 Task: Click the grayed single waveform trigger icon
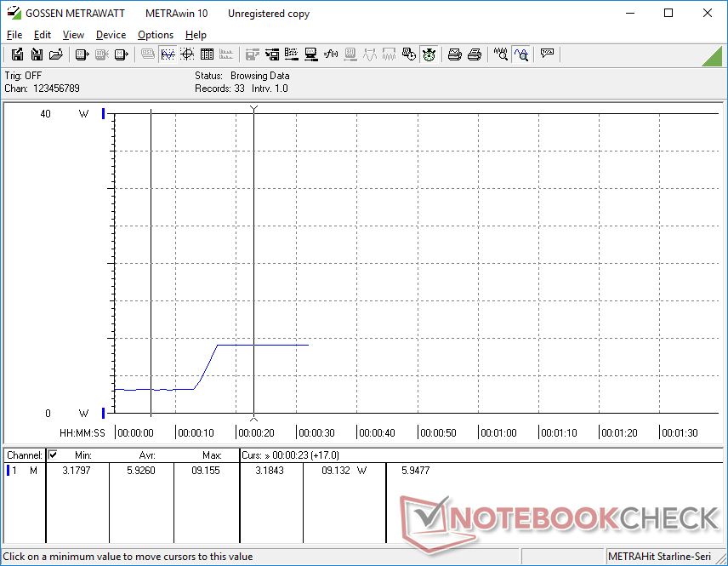pyautogui.click(x=370, y=54)
